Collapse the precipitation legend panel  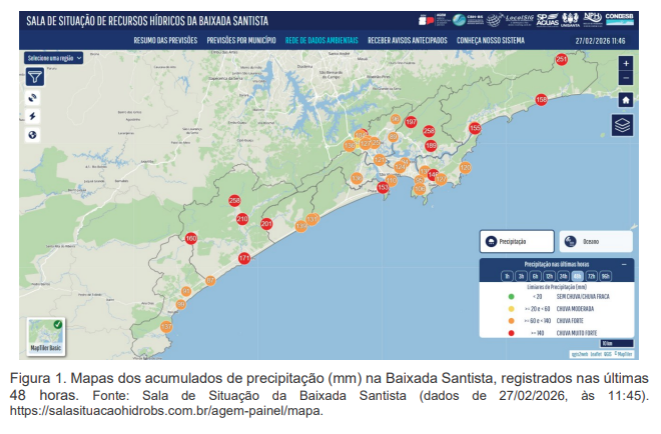tap(623, 264)
